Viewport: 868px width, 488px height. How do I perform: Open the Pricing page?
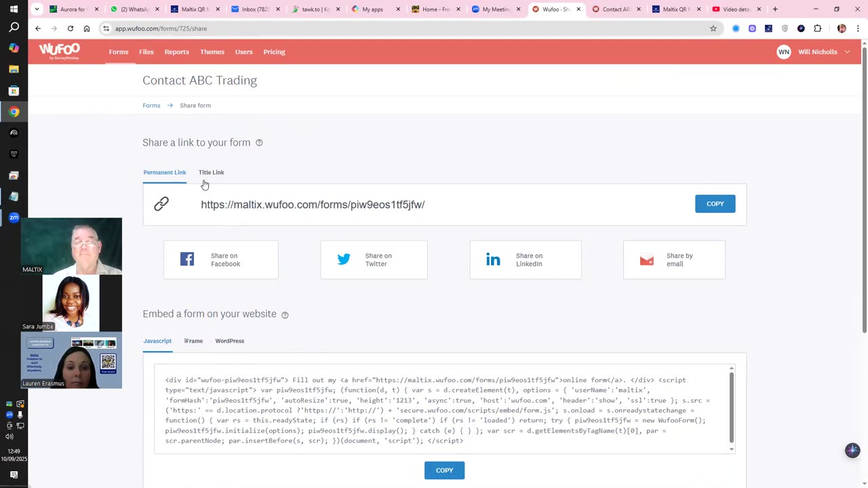pyautogui.click(x=274, y=52)
